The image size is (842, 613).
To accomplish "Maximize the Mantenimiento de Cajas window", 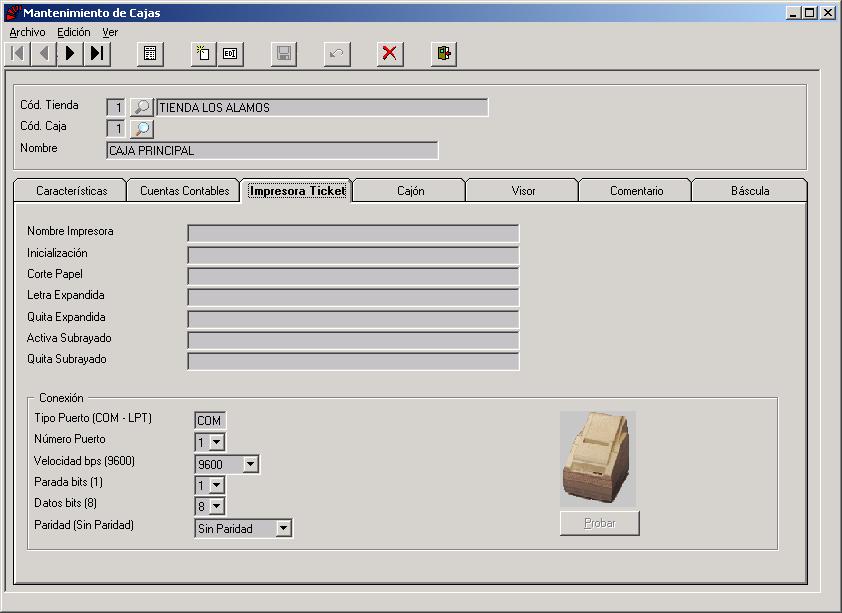I will pyautogui.click(x=810, y=12).
